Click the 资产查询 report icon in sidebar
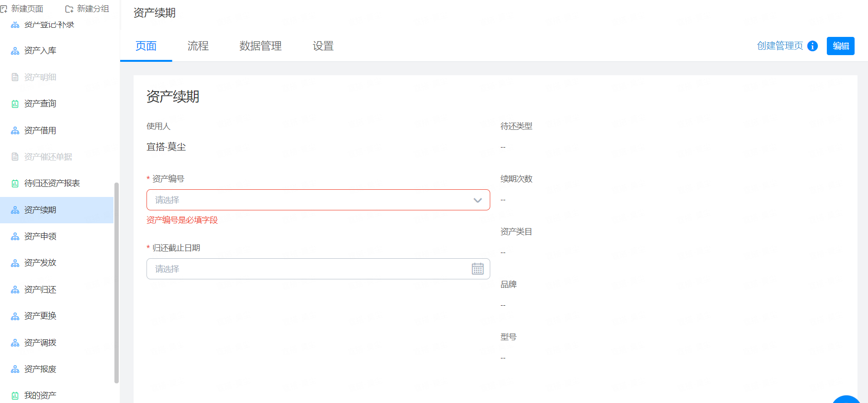 tap(15, 104)
